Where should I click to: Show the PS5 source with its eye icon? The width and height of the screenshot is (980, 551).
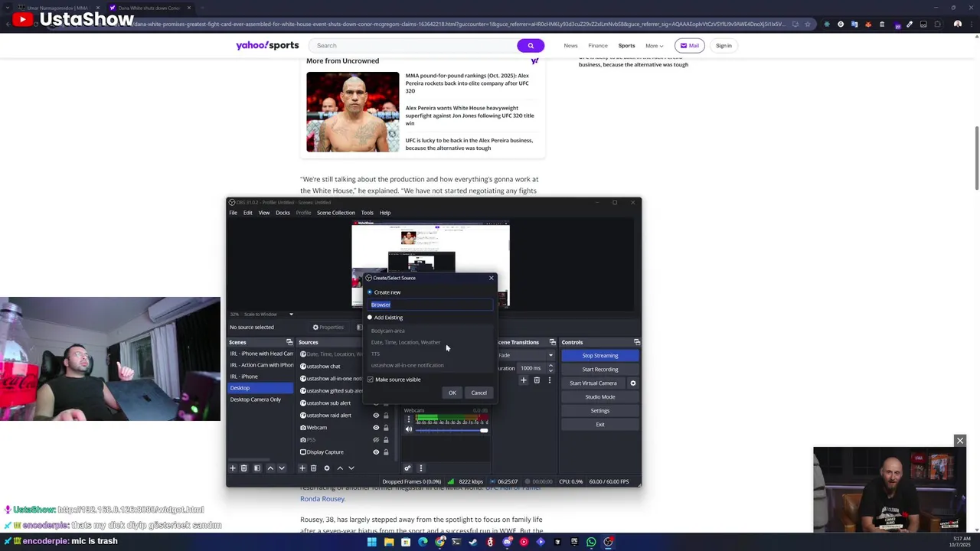click(x=376, y=439)
